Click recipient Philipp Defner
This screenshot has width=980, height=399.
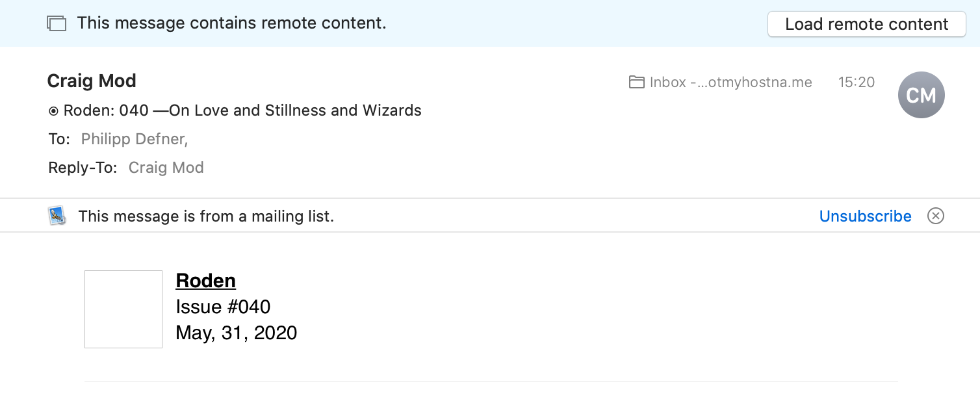(x=133, y=139)
